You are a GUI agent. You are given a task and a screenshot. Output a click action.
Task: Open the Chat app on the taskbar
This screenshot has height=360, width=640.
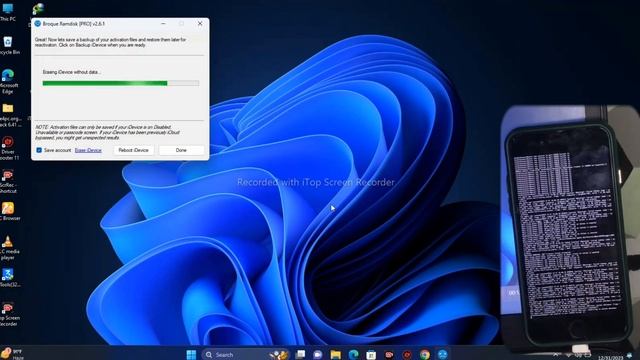pos(318,354)
